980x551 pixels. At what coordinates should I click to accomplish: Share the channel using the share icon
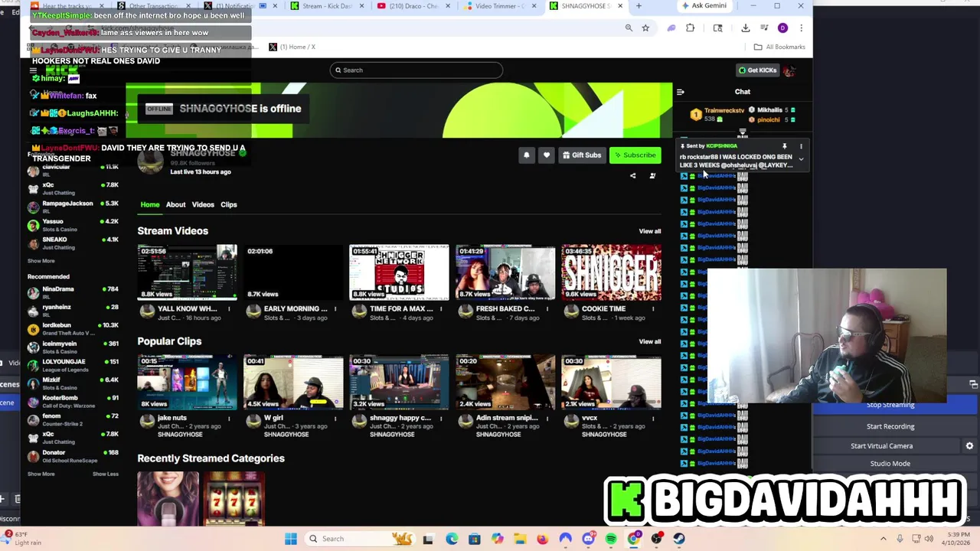tap(632, 176)
